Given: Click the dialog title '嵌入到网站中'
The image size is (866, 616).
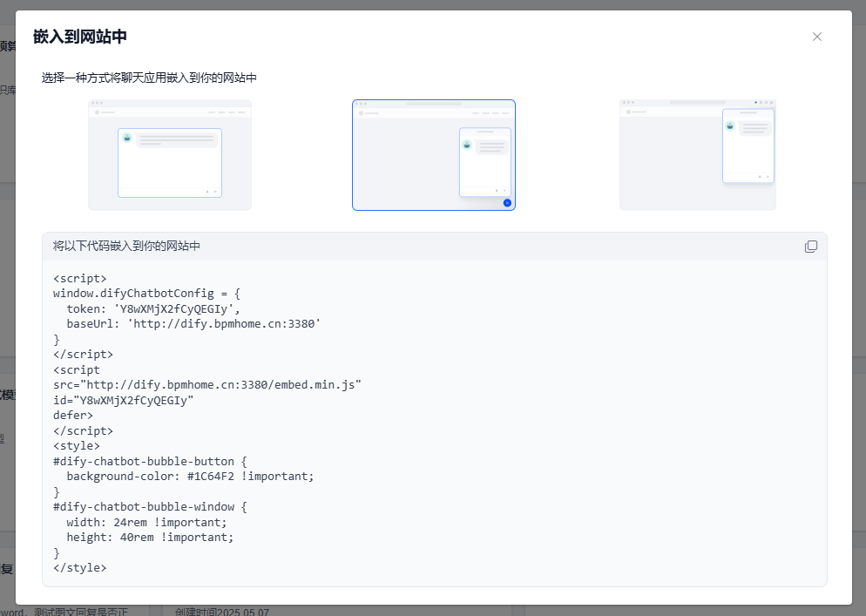Looking at the screenshot, I should pos(80,37).
